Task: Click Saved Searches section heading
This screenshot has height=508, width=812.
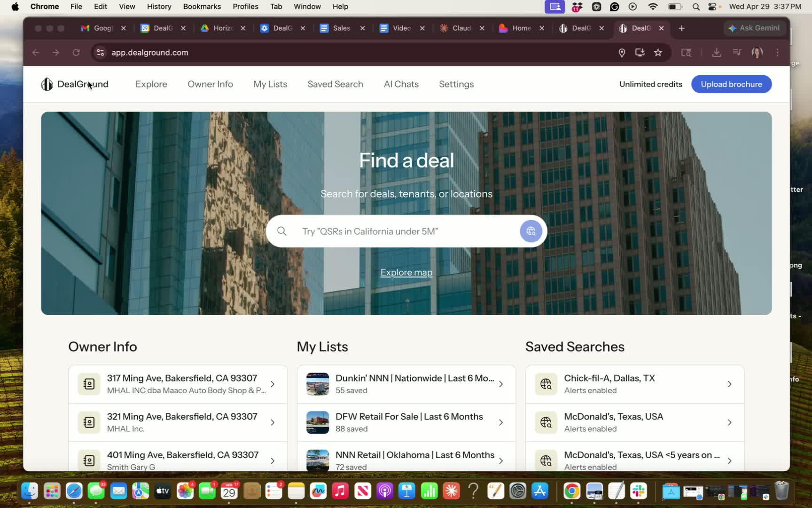Action: pos(575,347)
